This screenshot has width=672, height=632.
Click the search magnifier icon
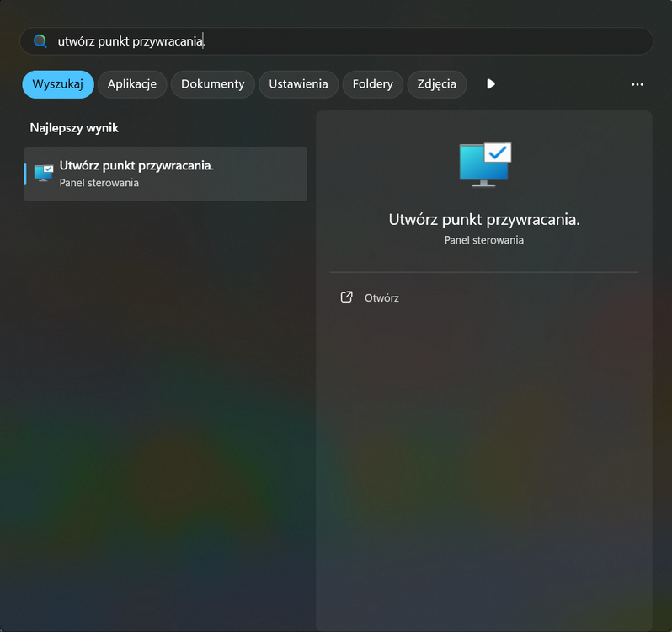40,41
